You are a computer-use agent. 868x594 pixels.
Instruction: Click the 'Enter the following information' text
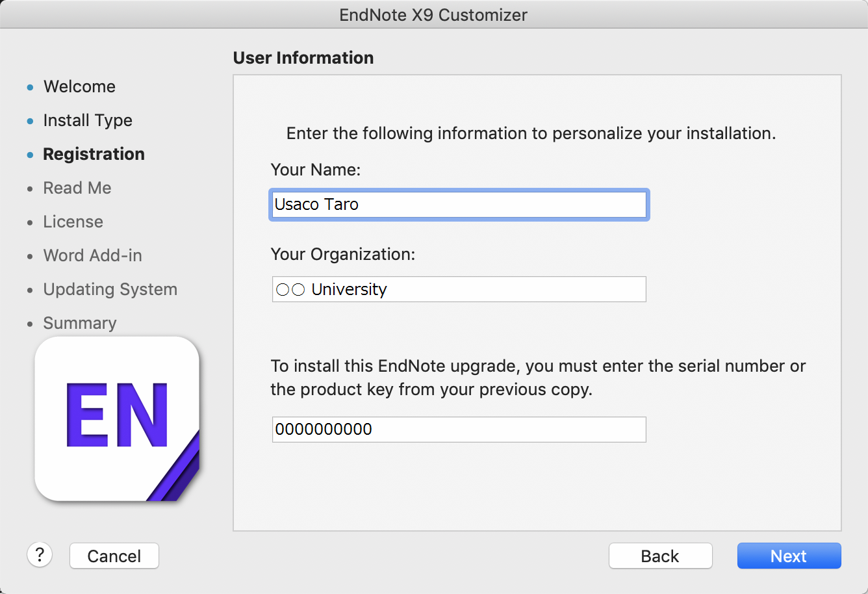(x=531, y=133)
